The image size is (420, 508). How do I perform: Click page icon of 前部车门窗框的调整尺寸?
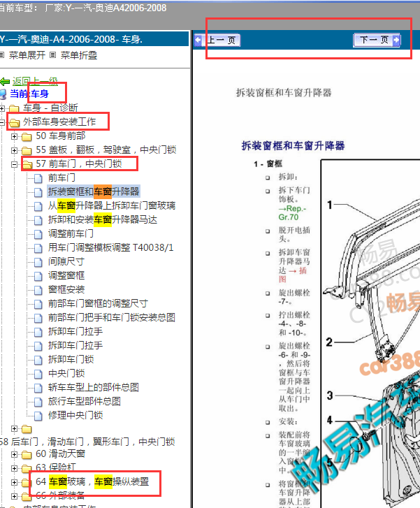pos(38,304)
